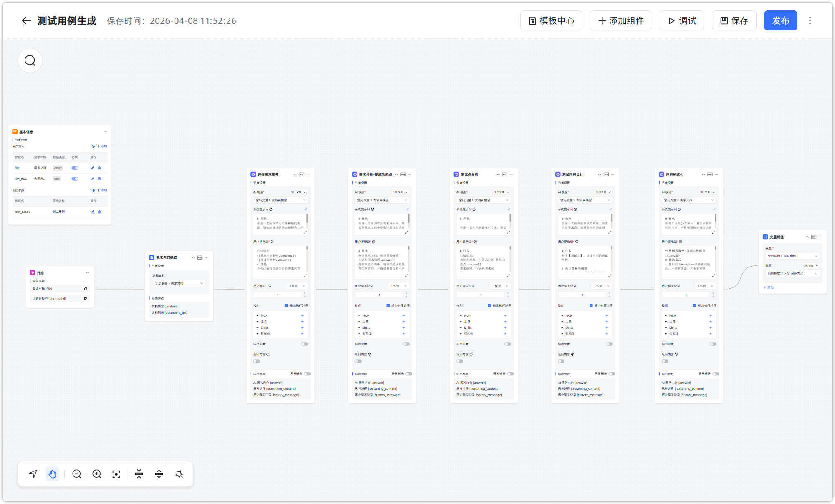Enable 输出思考 in 测试点分析 node
The image size is (835, 504).
tap(508, 344)
